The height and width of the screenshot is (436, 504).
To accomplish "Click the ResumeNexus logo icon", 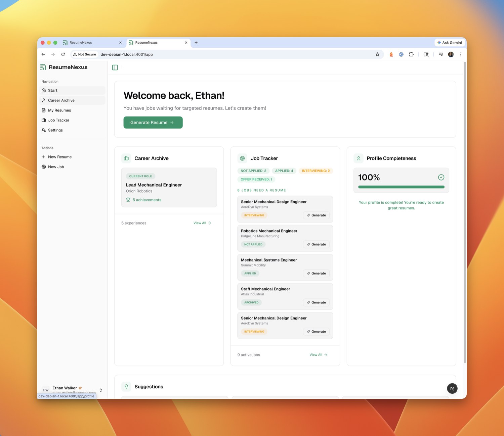I will (x=43, y=67).
